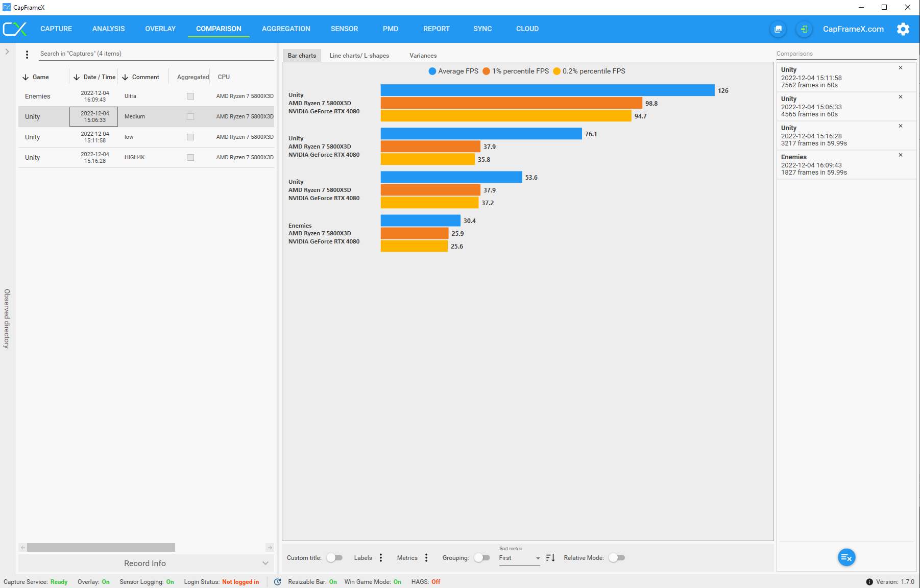Image resolution: width=920 pixels, height=588 pixels.
Task: Open the SENSOR tab
Action: (x=344, y=29)
